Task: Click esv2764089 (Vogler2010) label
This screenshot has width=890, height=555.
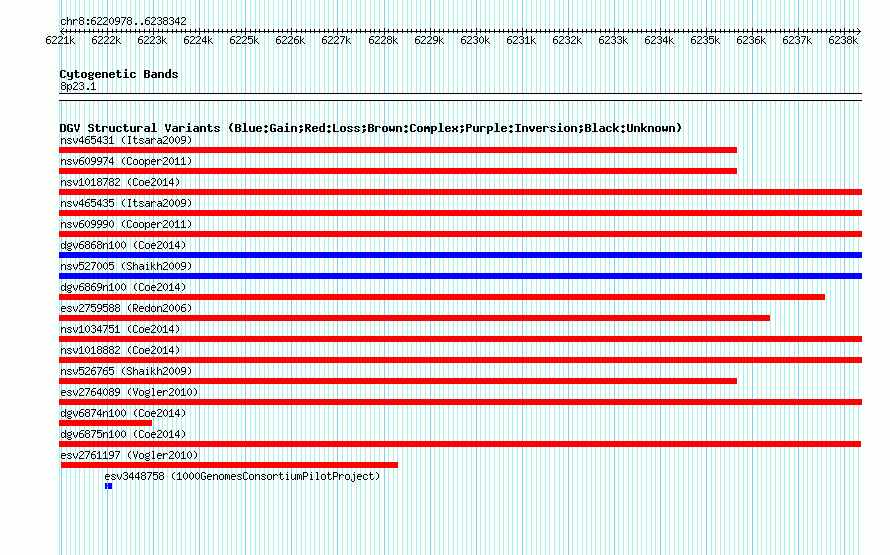Action: pos(129,392)
